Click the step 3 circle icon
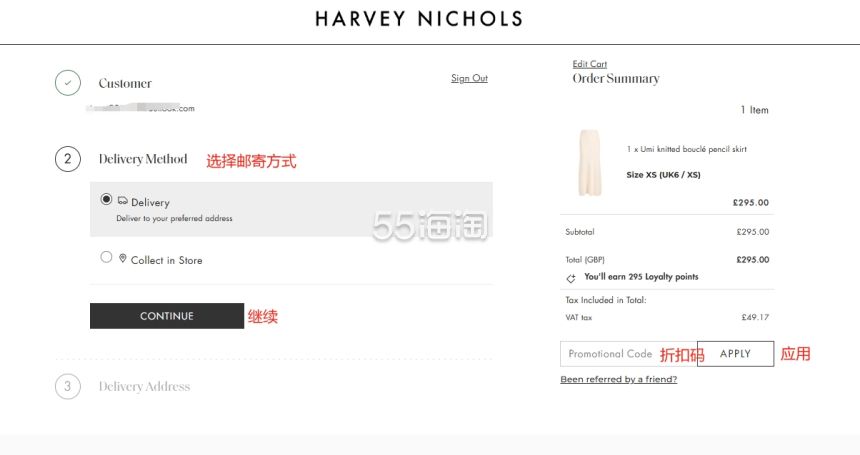This screenshot has height=455, width=860. pos(68,386)
